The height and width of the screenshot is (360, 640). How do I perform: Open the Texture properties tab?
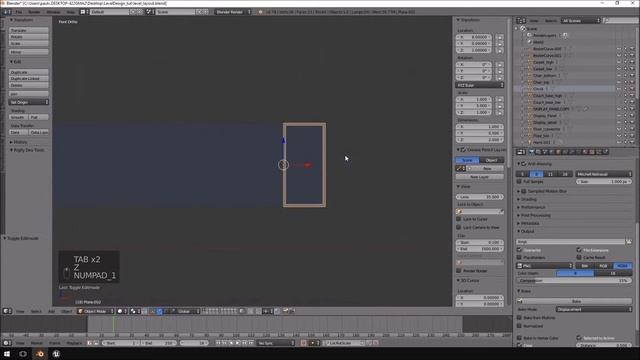[x=592, y=152]
